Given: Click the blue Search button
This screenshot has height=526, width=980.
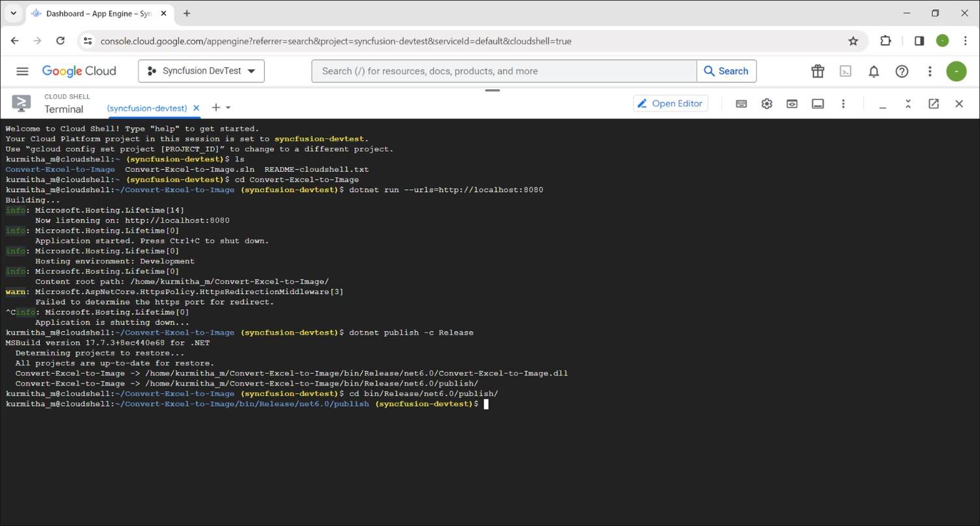Looking at the screenshot, I should 727,71.
